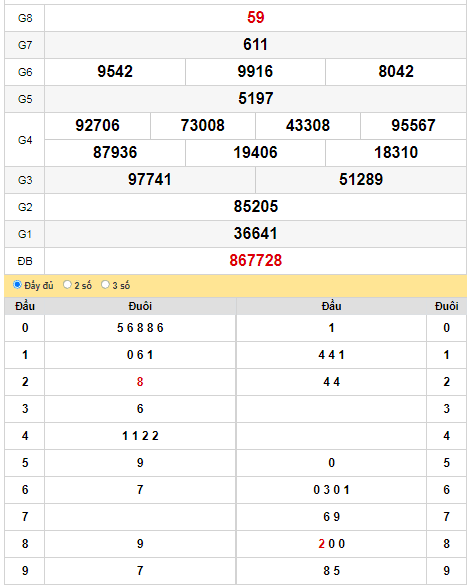This screenshot has width=473, height=588.
Task: Click the ĐB special prize 867728
Action: (255, 261)
